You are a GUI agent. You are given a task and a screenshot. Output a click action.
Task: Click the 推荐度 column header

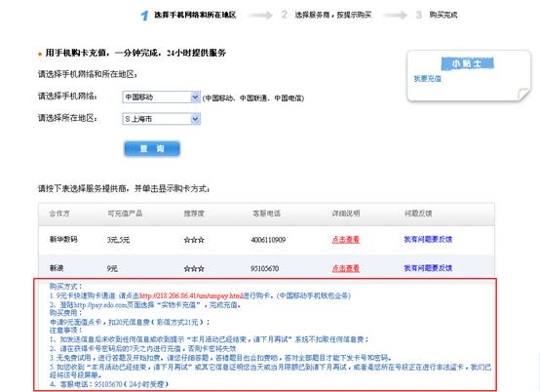pos(194,214)
